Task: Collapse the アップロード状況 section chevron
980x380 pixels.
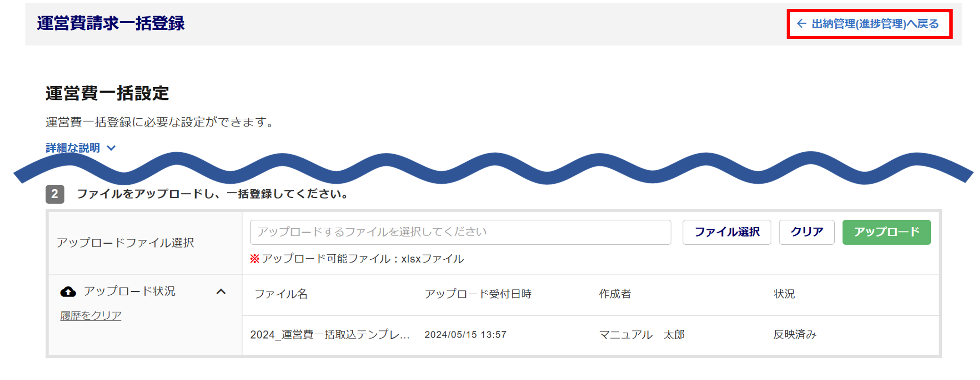Action: coord(221,292)
